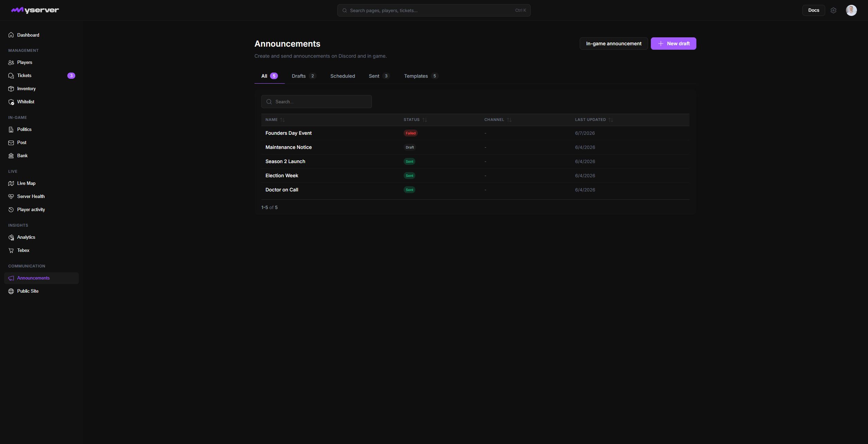Screen dimensions: 868x444
Task: Open the Docs button
Action: [x=813, y=10]
